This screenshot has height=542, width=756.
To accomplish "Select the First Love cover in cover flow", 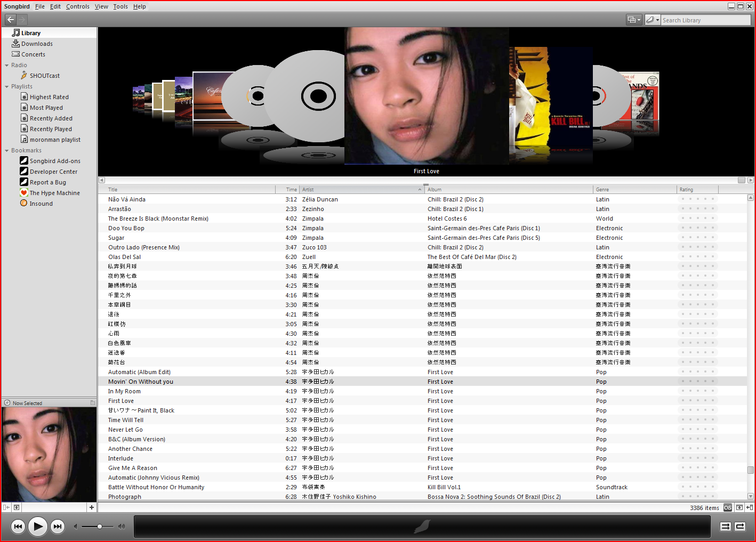I will (x=427, y=96).
